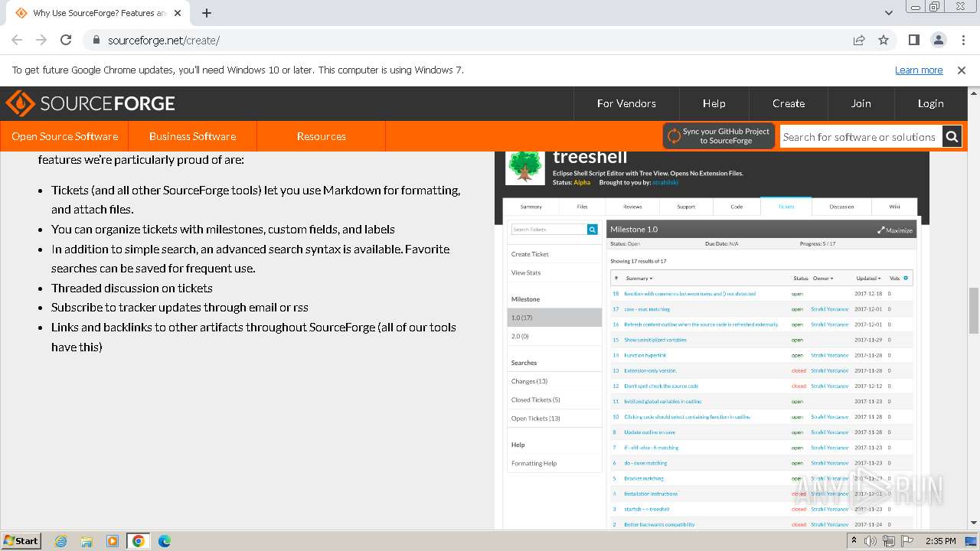Screen dimensions: 980x551
Task: Open the For Vendors menu
Action: [626, 103]
